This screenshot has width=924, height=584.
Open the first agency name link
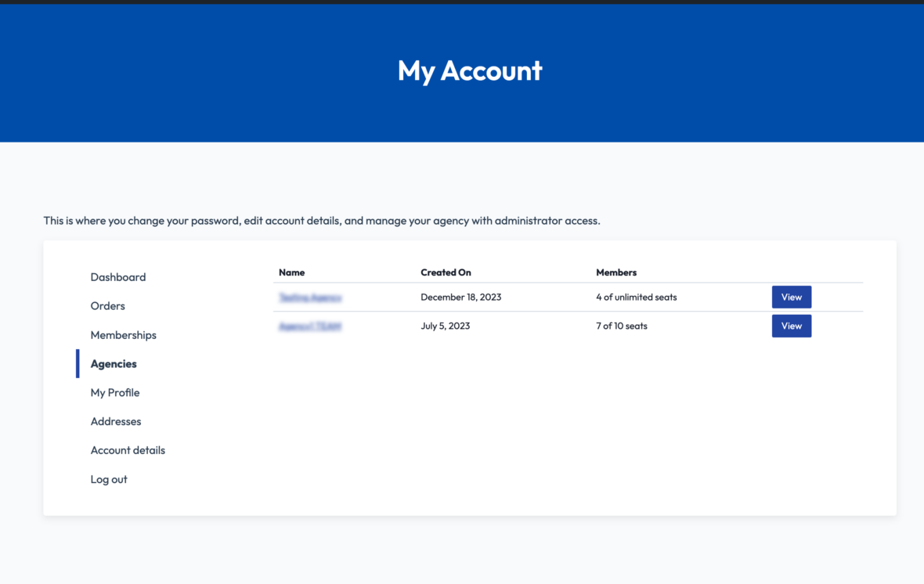click(x=310, y=297)
